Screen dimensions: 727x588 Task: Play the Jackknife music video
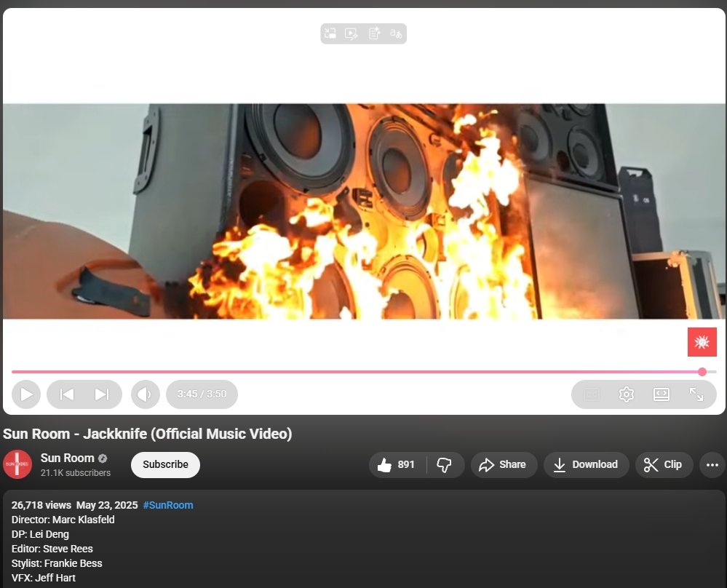(26, 394)
